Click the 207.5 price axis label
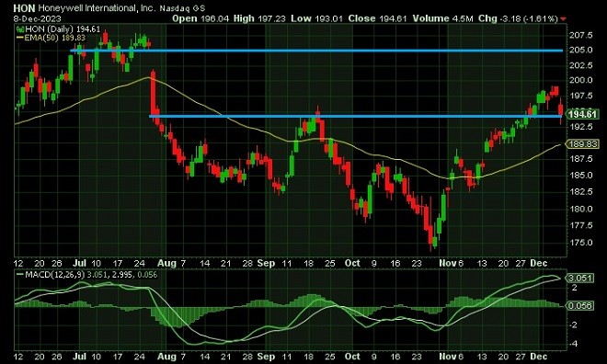The image size is (607, 364). pyautogui.click(x=580, y=35)
